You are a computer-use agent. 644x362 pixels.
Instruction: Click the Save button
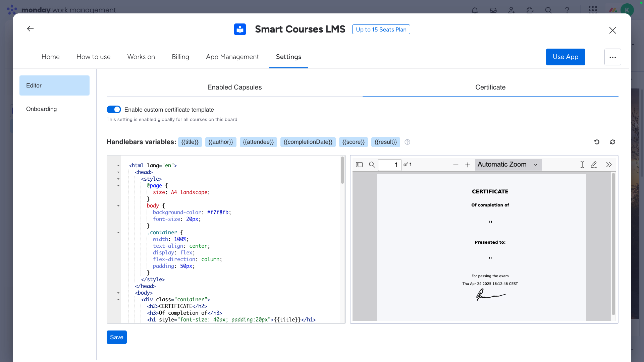click(117, 337)
